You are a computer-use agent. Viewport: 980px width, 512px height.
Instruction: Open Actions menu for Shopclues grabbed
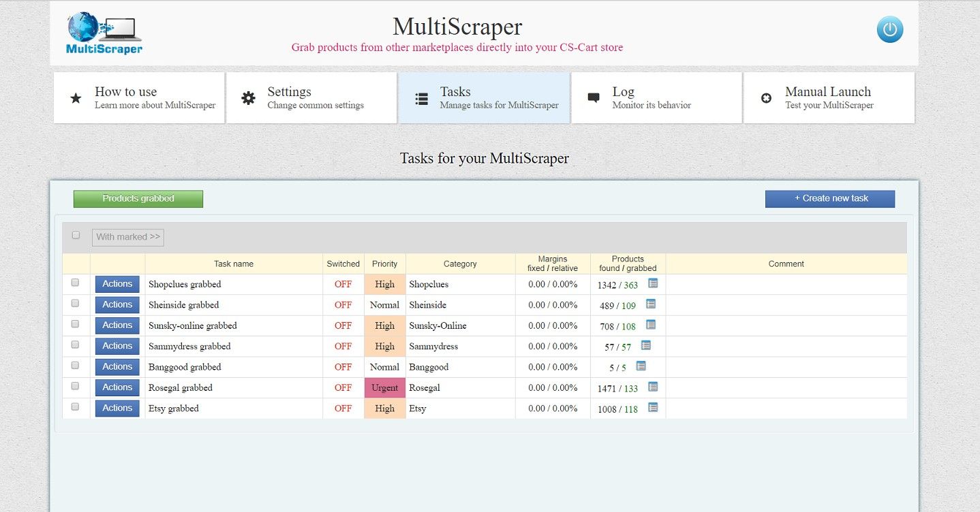pyautogui.click(x=117, y=284)
